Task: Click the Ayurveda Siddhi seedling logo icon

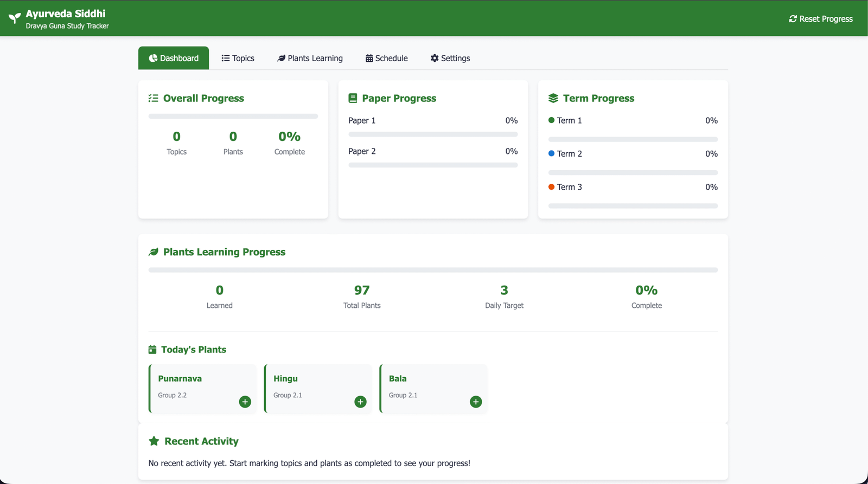Action: (x=15, y=18)
